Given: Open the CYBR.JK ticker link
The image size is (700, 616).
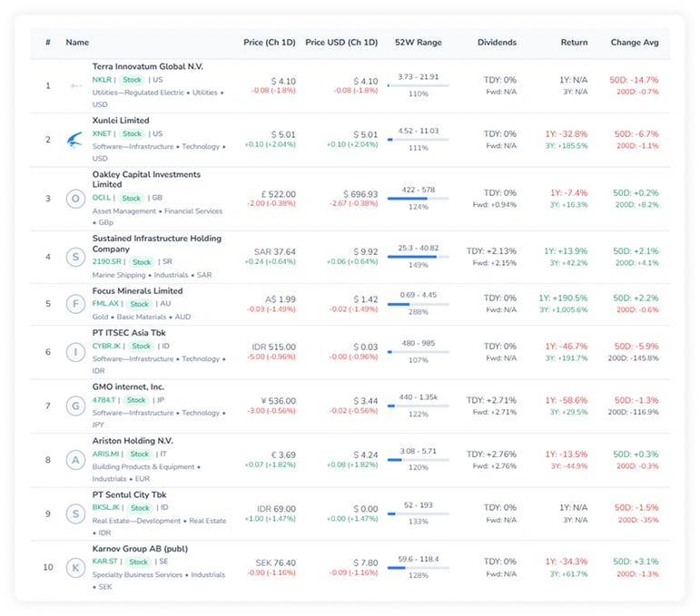Looking at the screenshot, I should (106, 346).
